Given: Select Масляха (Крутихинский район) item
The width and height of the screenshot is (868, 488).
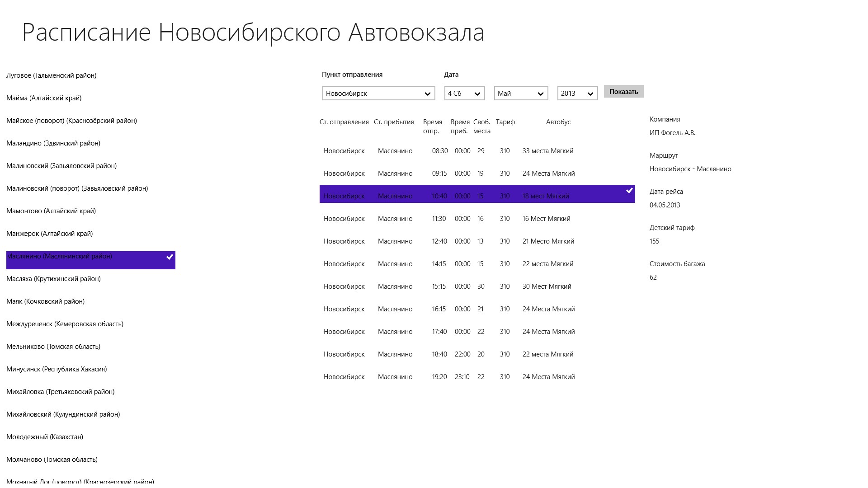Looking at the screenshot, I should click(53, 279).
